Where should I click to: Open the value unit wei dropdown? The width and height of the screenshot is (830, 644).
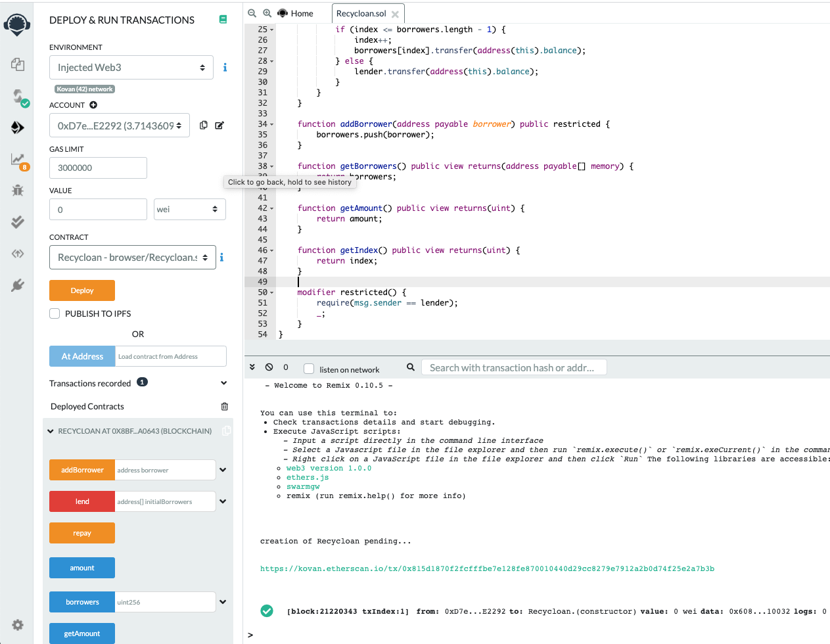[x=190, y=209]
